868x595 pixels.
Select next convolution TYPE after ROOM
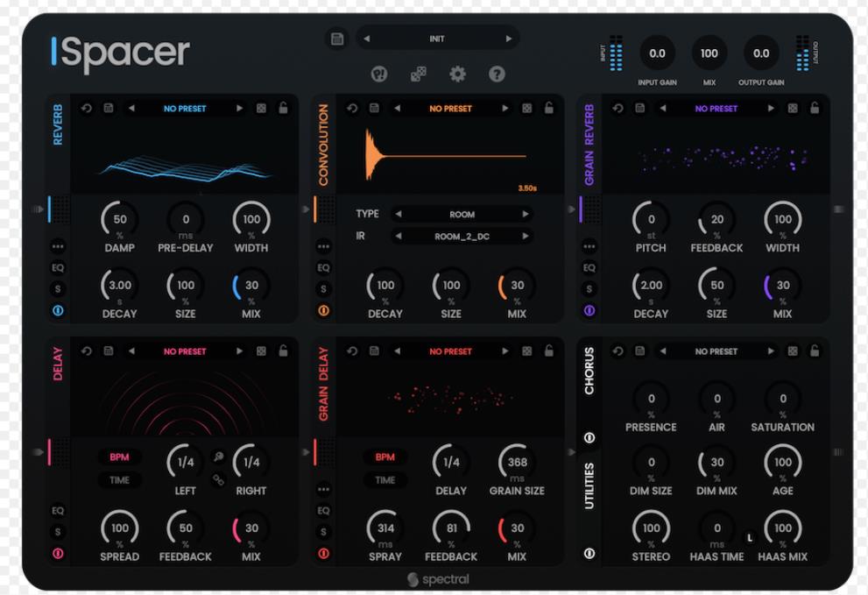[525, 214]
